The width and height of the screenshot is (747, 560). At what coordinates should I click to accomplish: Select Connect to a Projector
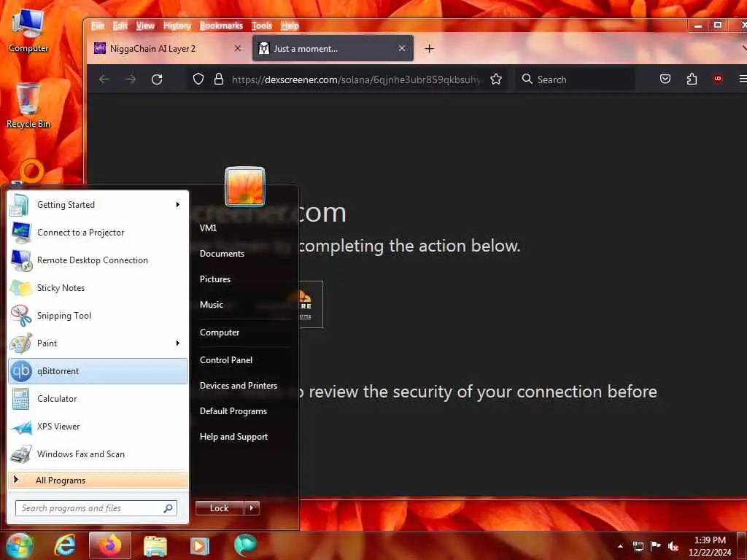98,233
